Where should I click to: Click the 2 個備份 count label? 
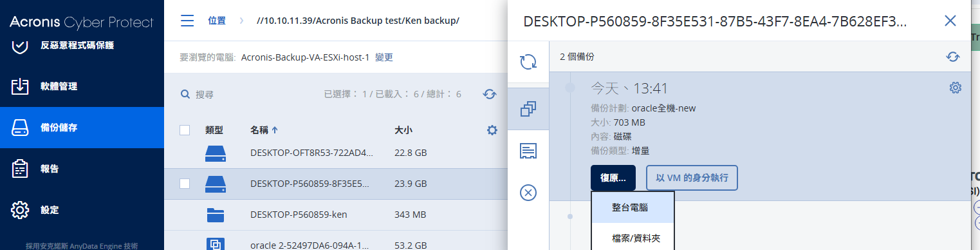[577, 57]
